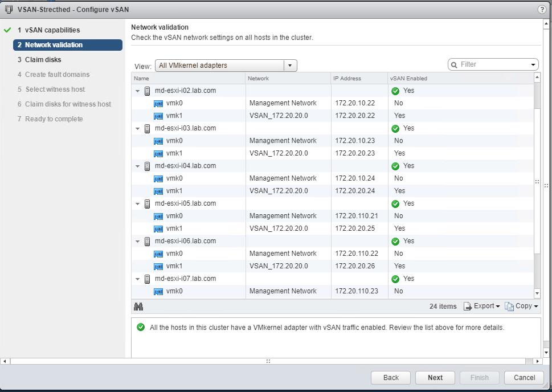The image size is (552, 392).
Task: Click the vmk1 adapter icon with IP 172.20.20.26
Action: point(158,267)
